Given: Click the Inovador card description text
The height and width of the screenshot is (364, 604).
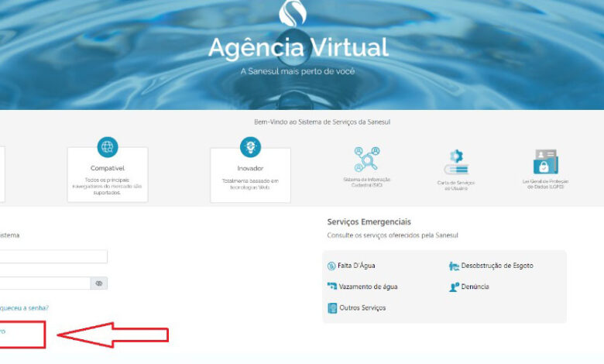Looking at the screenshot, I should tap(250, 184).
